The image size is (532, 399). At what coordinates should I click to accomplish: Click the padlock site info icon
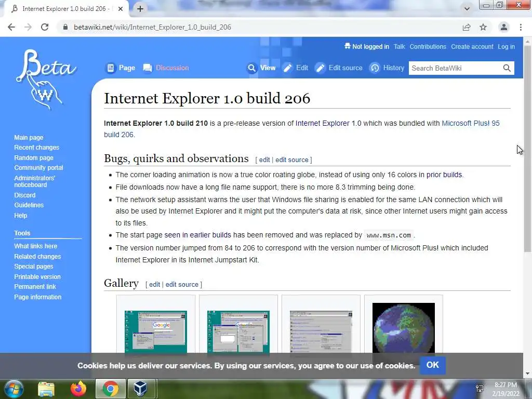point(65,27)
